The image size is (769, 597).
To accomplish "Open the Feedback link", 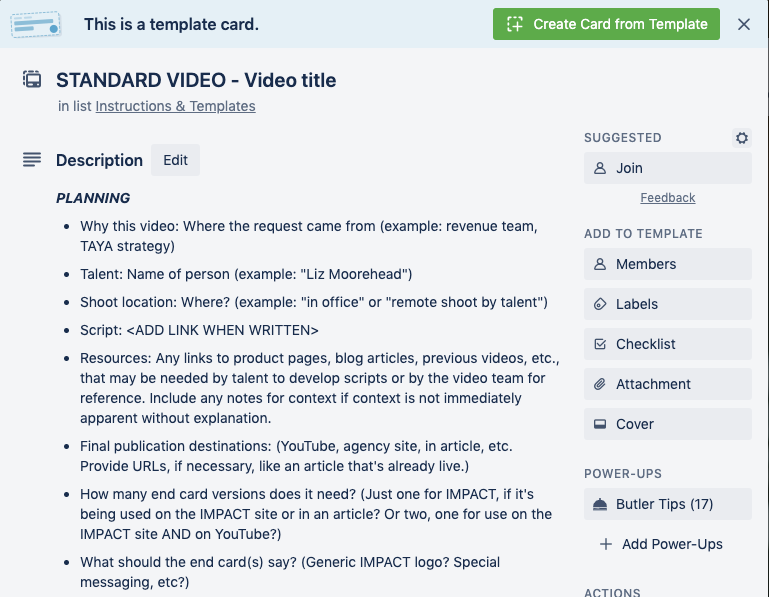I will (667, 198).
